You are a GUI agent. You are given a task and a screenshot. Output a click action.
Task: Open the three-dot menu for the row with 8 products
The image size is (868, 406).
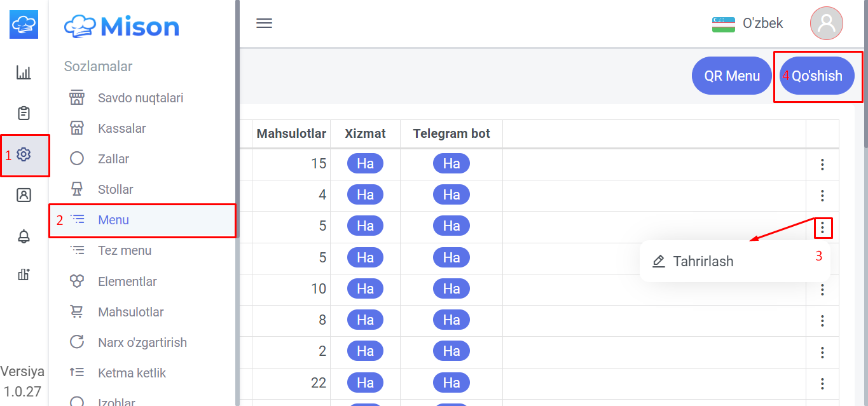coord(822,321)
